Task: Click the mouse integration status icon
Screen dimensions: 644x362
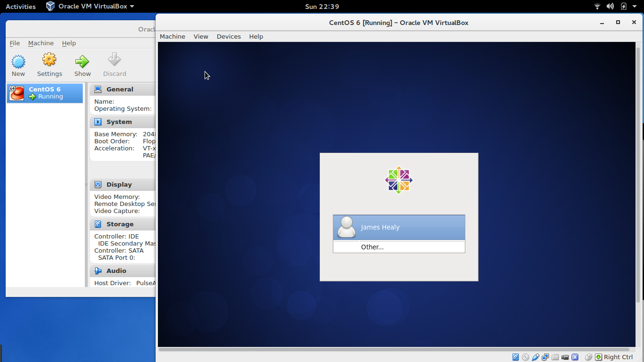Action: (x=588, y=357)
